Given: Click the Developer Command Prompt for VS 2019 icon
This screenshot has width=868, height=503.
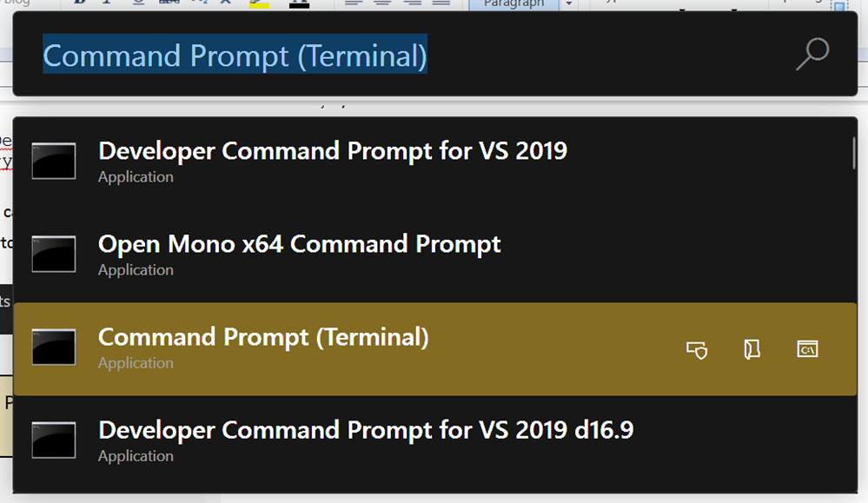Looking at the screenshot, I should click(x=54, y=161).
